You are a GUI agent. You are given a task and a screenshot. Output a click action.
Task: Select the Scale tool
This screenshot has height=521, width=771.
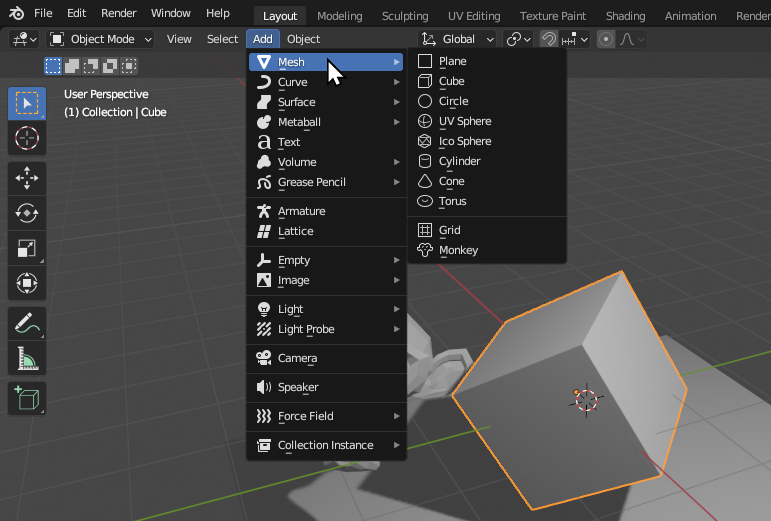(x=27, y=248)
